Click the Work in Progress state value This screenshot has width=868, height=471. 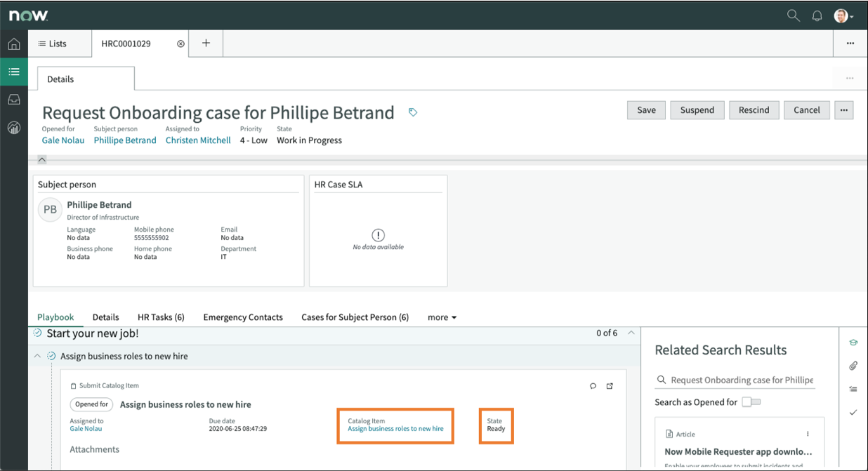coord(309,140)
